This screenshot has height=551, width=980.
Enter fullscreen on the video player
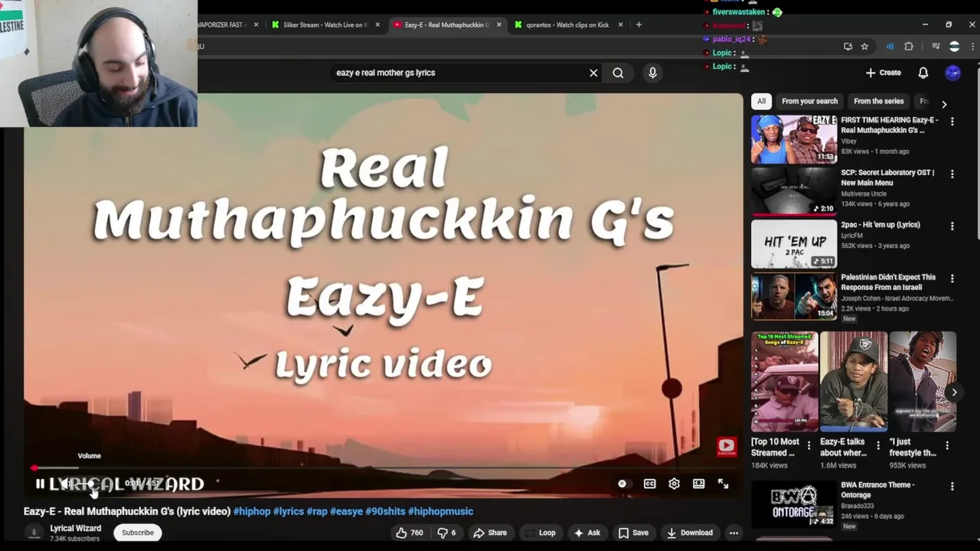(x=723, y=484)
